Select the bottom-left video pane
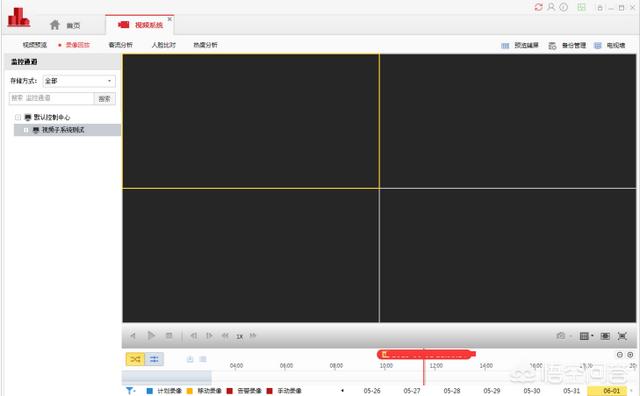The width and height of the screenshot is (640, 396). click(x=251, y=256)
